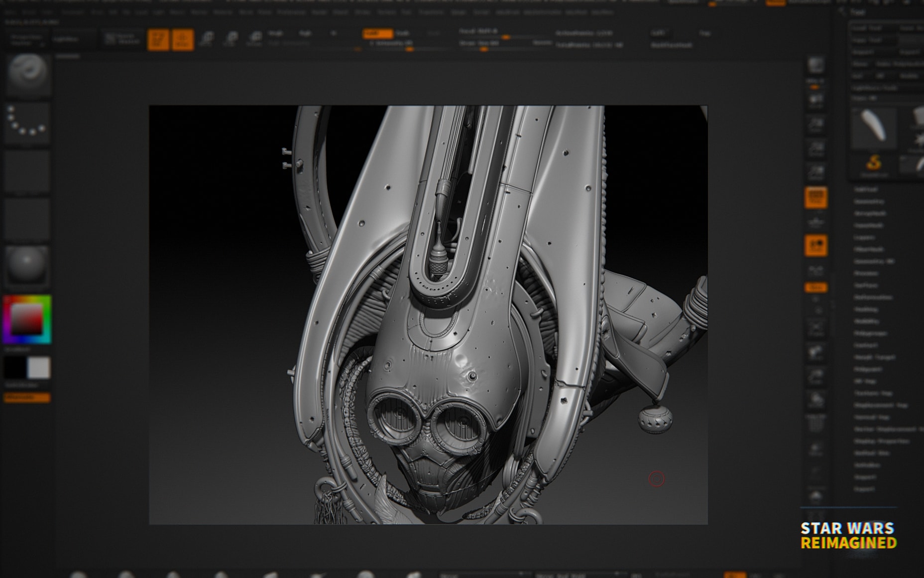Toggle the orange Menus button
924x578 pixels.
(776, 2)
